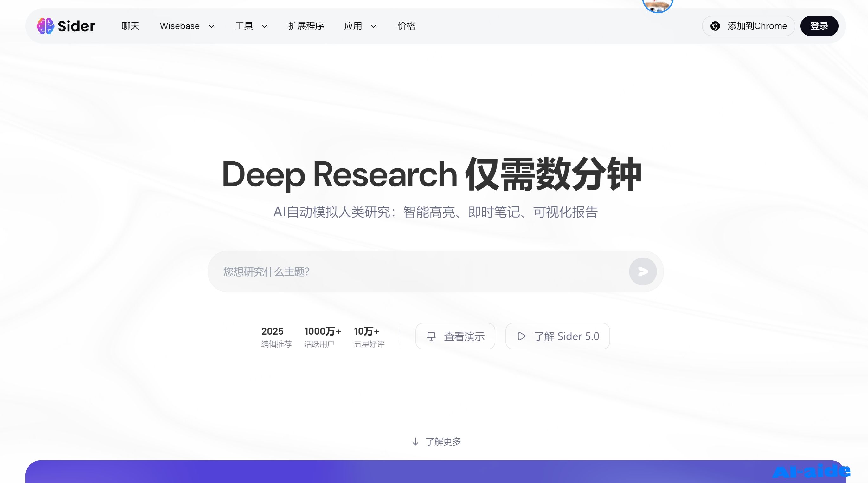
Task: Click the 1000万+ 活跃用户 stat
Action: point(323,337)
